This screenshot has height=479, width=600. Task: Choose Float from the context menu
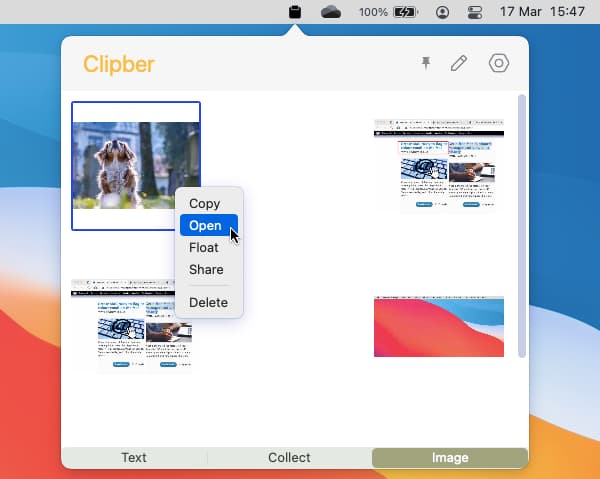(x=209, y=248)
